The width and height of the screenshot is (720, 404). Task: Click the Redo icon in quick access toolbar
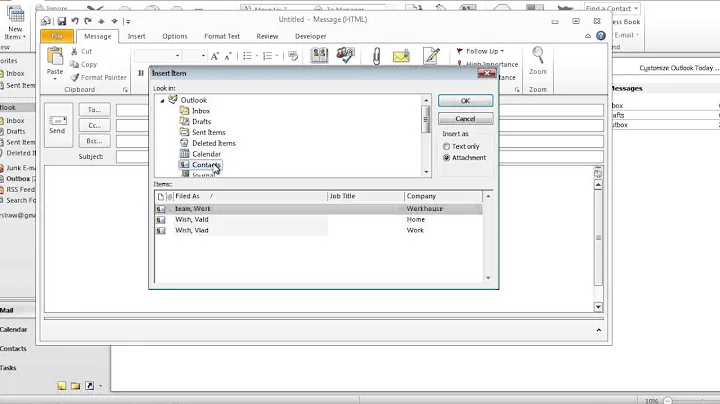point(88,21)
